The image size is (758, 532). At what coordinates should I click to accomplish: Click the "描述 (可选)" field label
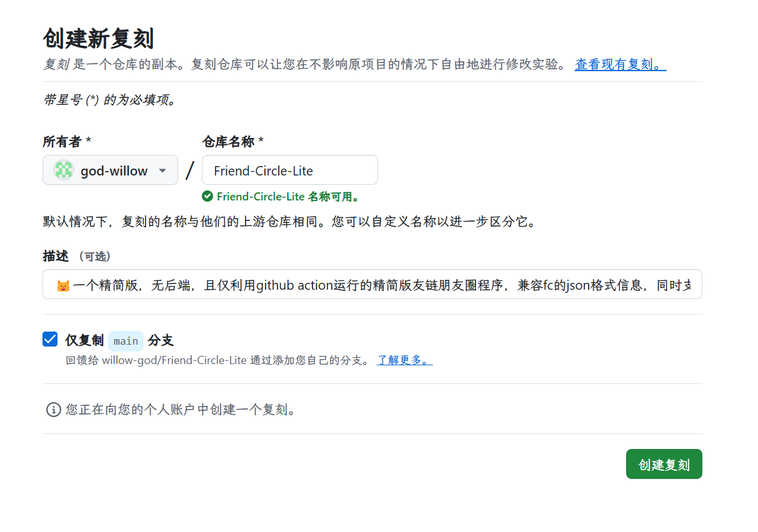pyautogui.click(x=76, y=256)
